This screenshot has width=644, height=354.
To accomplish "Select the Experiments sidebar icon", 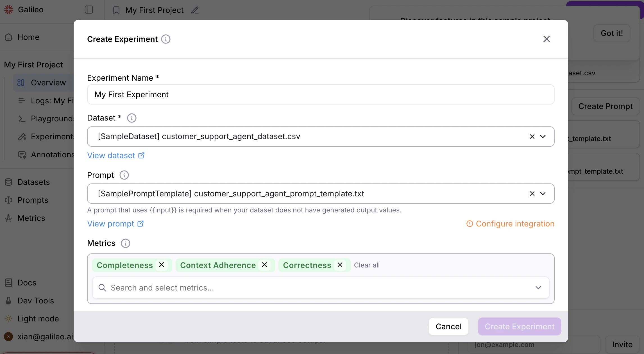I will point(22,137).
